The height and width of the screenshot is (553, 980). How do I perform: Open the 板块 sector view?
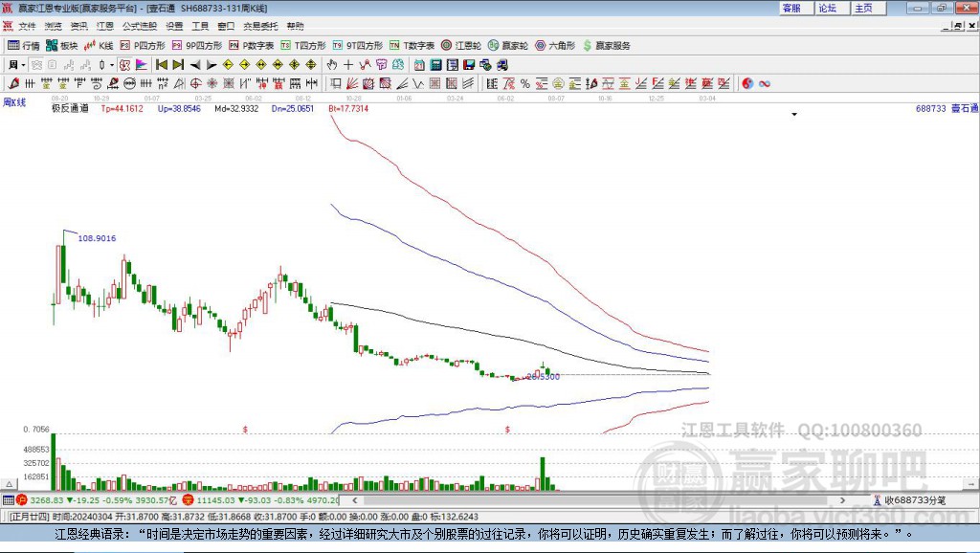[x=61, y=46]
